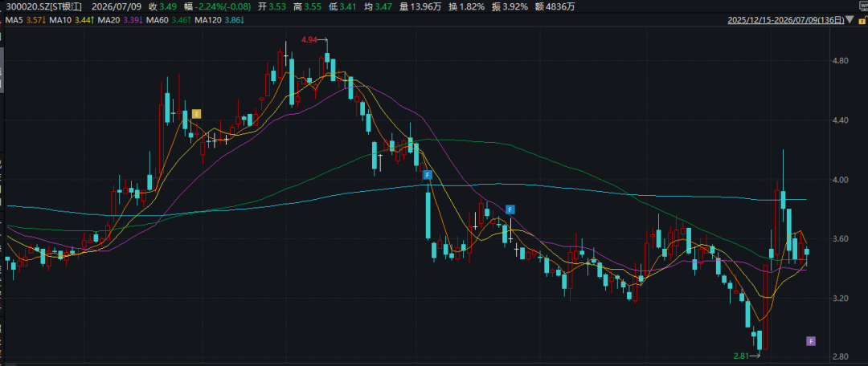Toggle the MA10 moving average label
This screenshot has width=868, height=366.
point(57,20)
